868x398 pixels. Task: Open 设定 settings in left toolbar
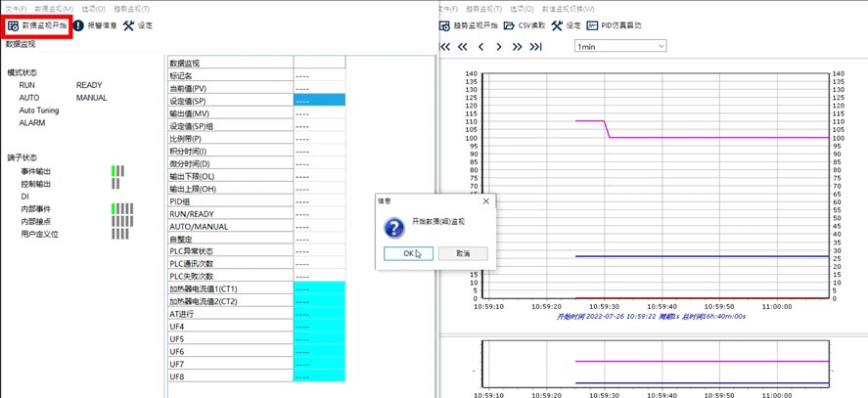click(138, 25)
